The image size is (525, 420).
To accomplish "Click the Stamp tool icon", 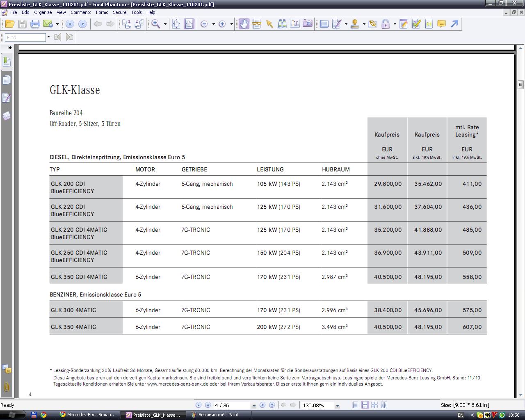I will tap(355, 24).
